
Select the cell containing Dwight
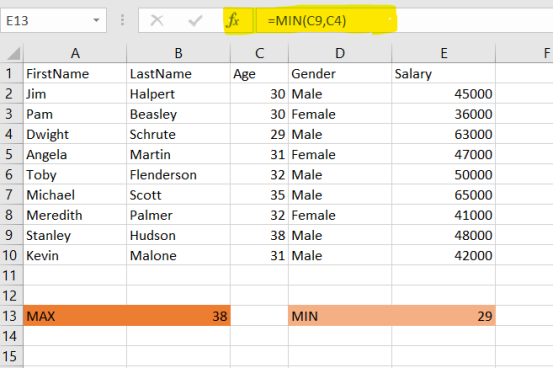(x=75, y=134)
